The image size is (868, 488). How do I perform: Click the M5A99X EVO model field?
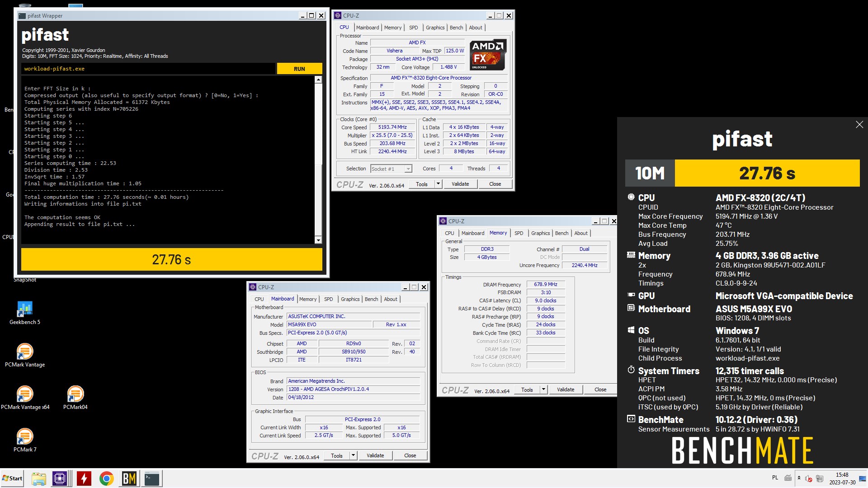(x=329, y=325)
